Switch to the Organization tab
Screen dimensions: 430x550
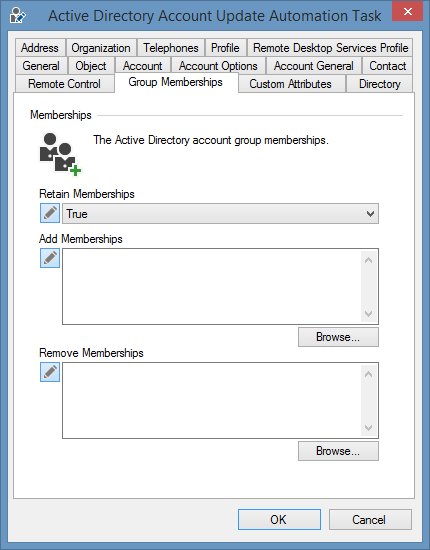tap(101, 48)
